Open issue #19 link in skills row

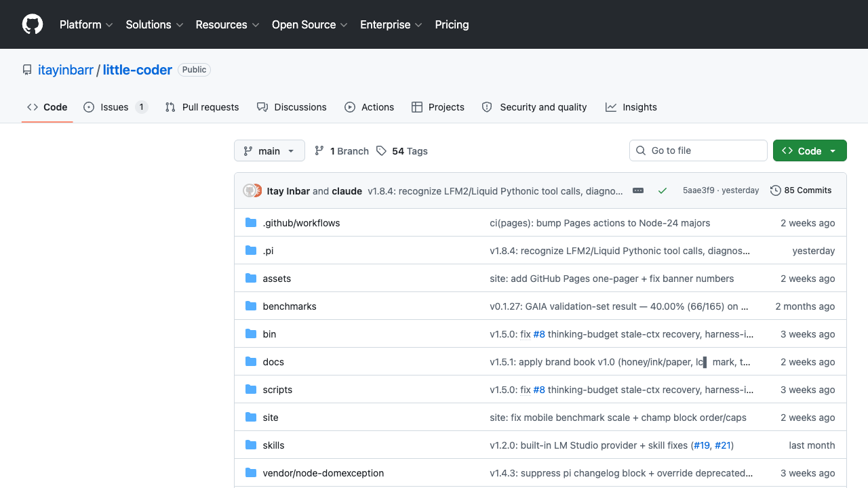[x=701, y=445]
